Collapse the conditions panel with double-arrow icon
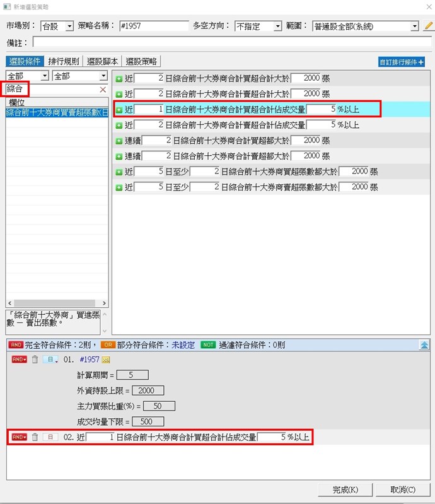 (425, 345)
